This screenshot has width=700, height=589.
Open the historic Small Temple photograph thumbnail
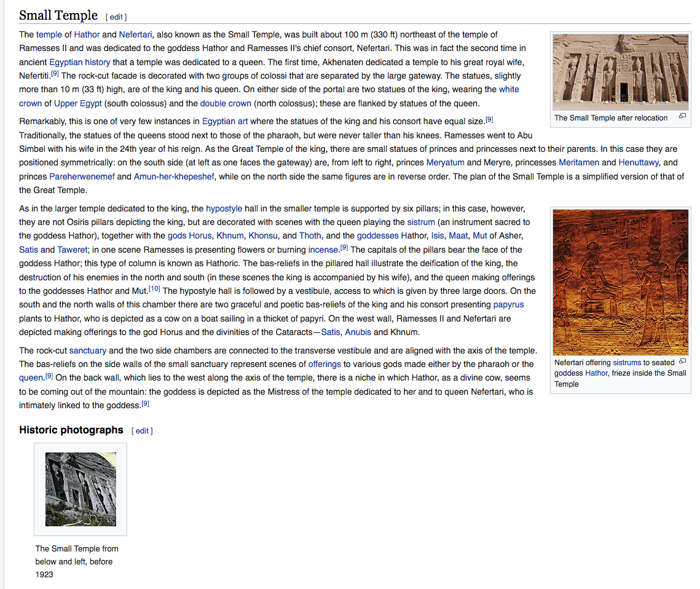click(x=81, y=489)
